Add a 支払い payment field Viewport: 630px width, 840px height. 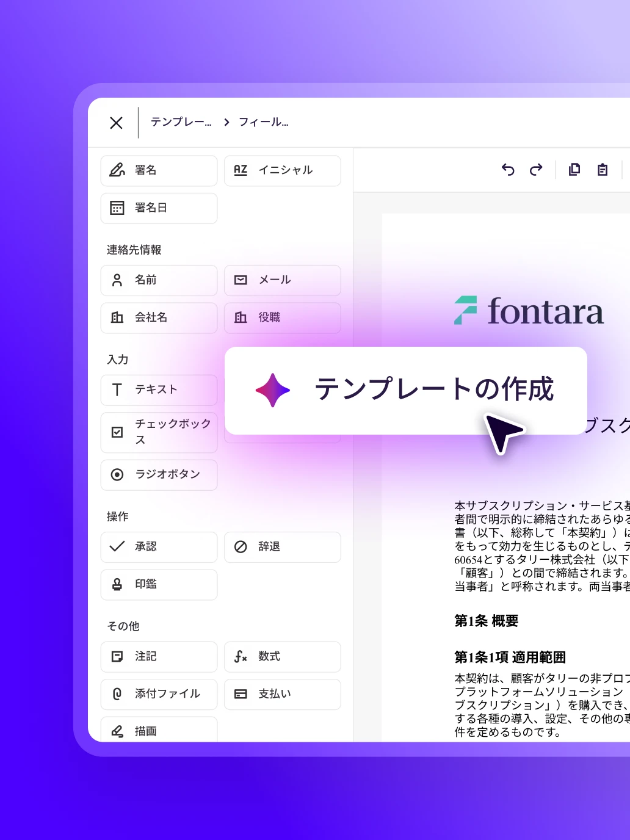[x=282, y=694]
